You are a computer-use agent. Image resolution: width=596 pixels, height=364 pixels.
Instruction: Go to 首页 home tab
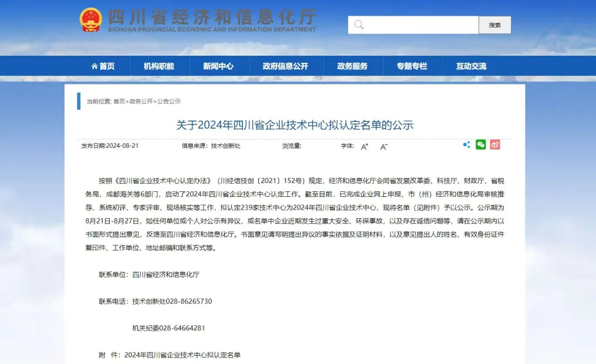coord(103,66)
